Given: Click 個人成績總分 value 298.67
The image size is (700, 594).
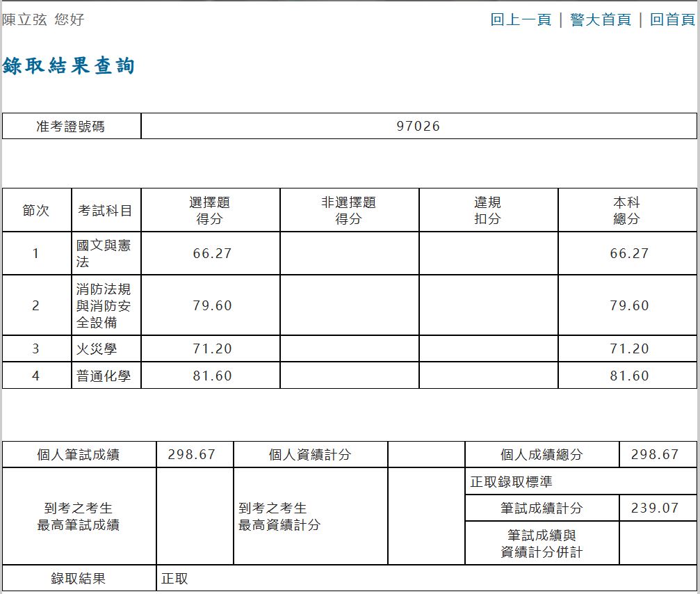Looking at the screenshot, I should point(655,455).
